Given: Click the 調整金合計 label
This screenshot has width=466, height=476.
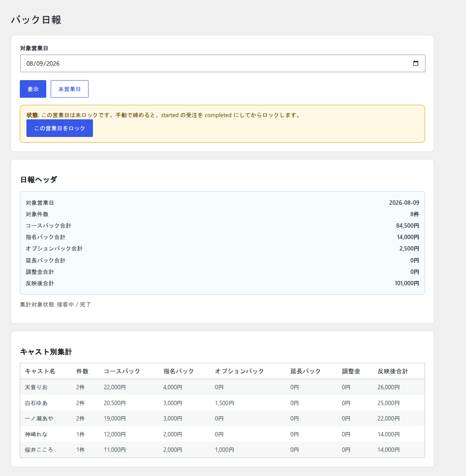Looking at the screenshot, I should [40, 272].
